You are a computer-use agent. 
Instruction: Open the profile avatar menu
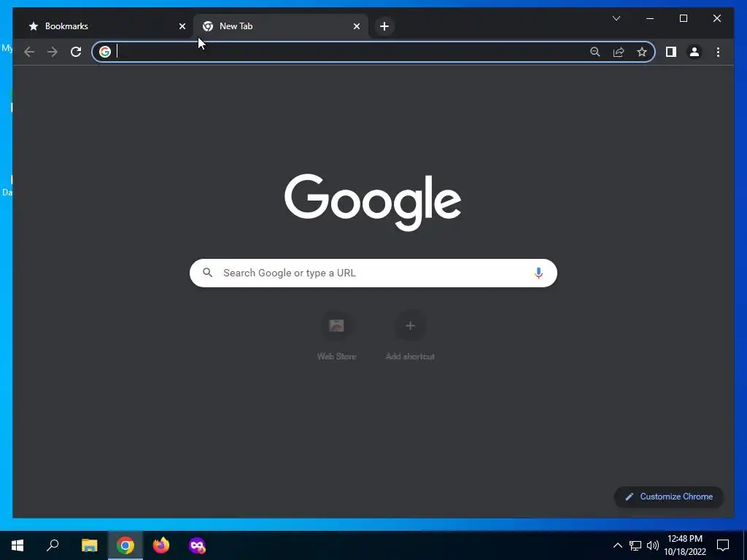[x=694, y=52]
